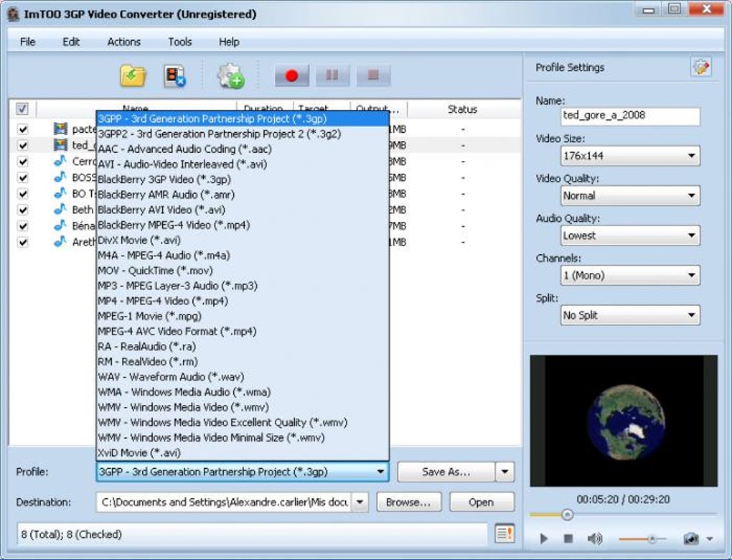Uncheck the BOSS file checkbox
Screen dimensions: 732x560
[x=22, y=177]
